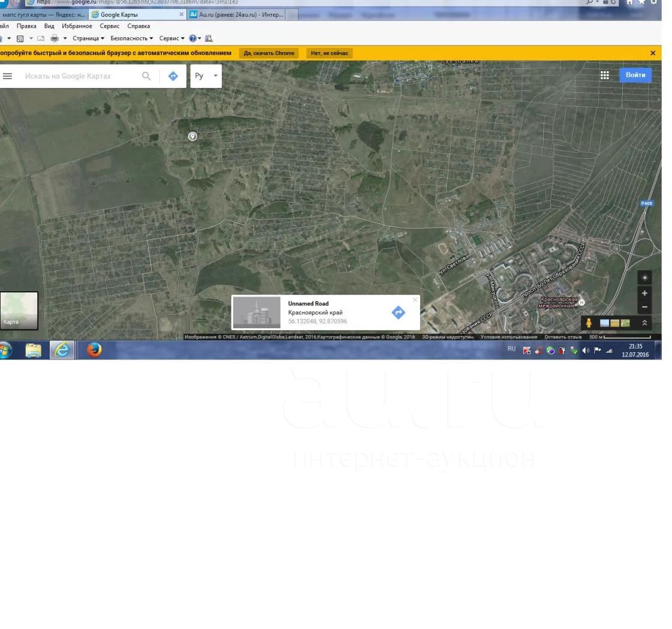Image resolution: width=672 pixels, height=629 pixels.
Task: Open the Справка menu
Action: tap(138, 26)
